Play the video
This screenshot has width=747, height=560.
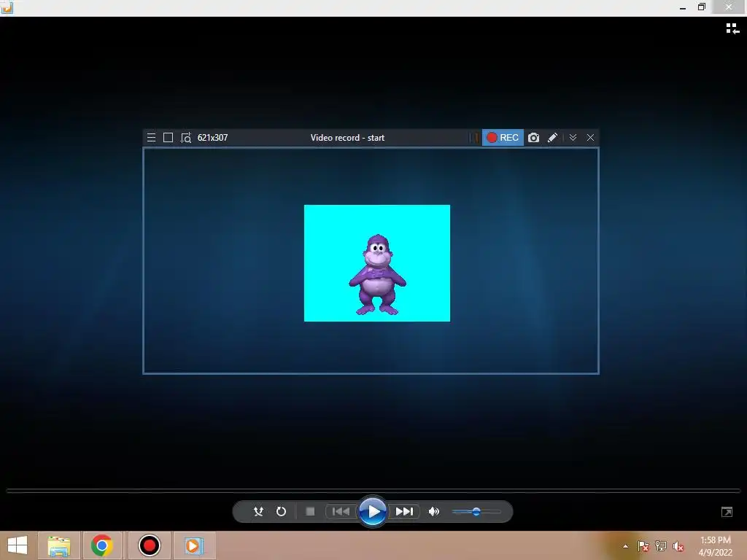(x=373, y=511)
